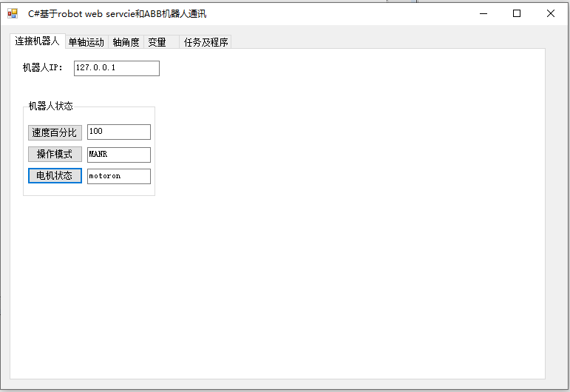The height and width of the screenshot is (392, 570).
Task: Click the 机器人IP: label
Action: (x=43, y=67)
